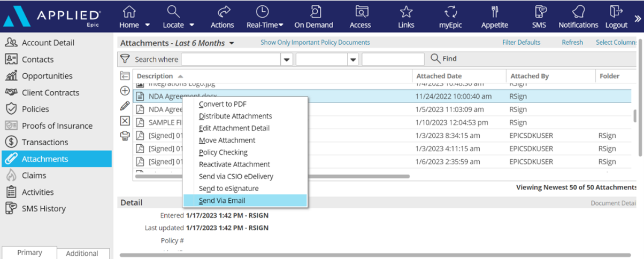
Task: Open Policies in the left sidebar
Action: (35, 109)
